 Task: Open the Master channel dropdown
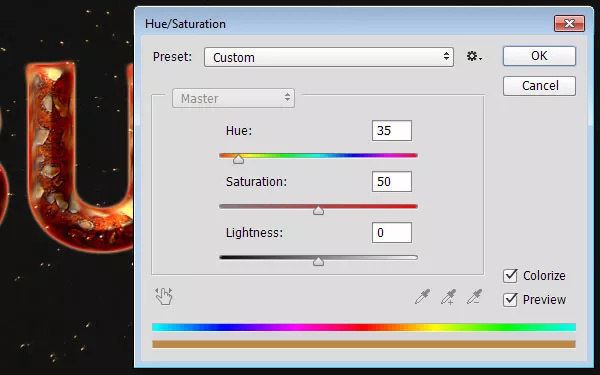point(233,98)
